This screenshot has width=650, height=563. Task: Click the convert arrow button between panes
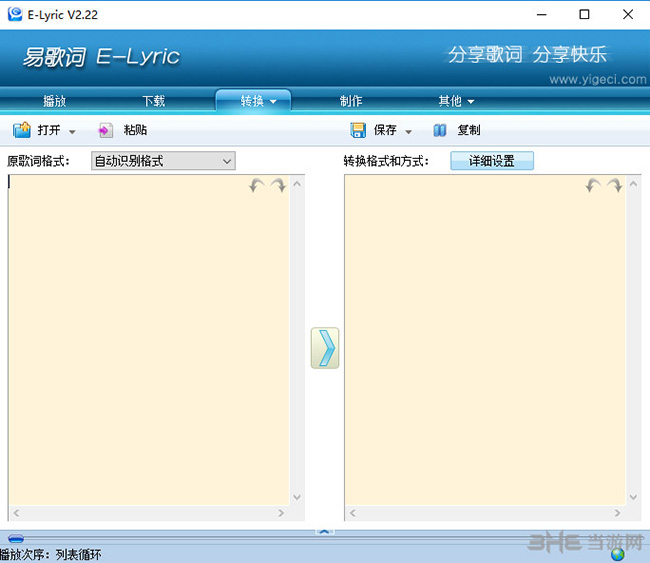tap(325, 348)
